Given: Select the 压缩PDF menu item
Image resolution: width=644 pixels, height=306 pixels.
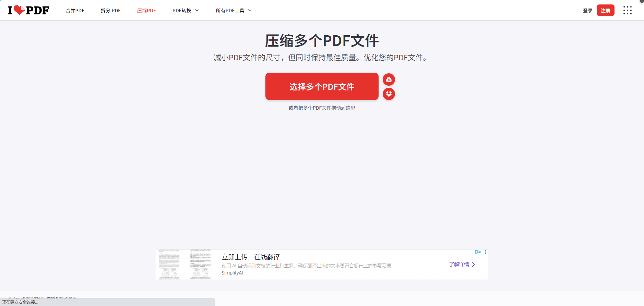Looking at the screenshot, I should tap(146, 11).
